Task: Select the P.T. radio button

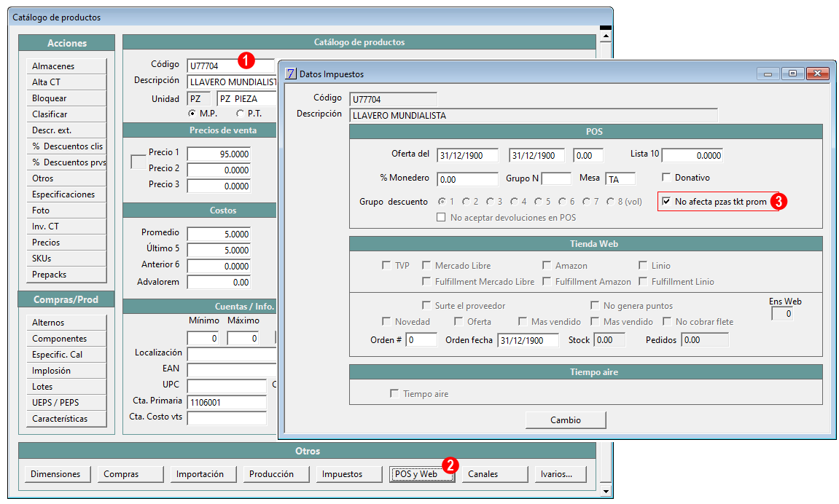Action: [x=241, y=114]
